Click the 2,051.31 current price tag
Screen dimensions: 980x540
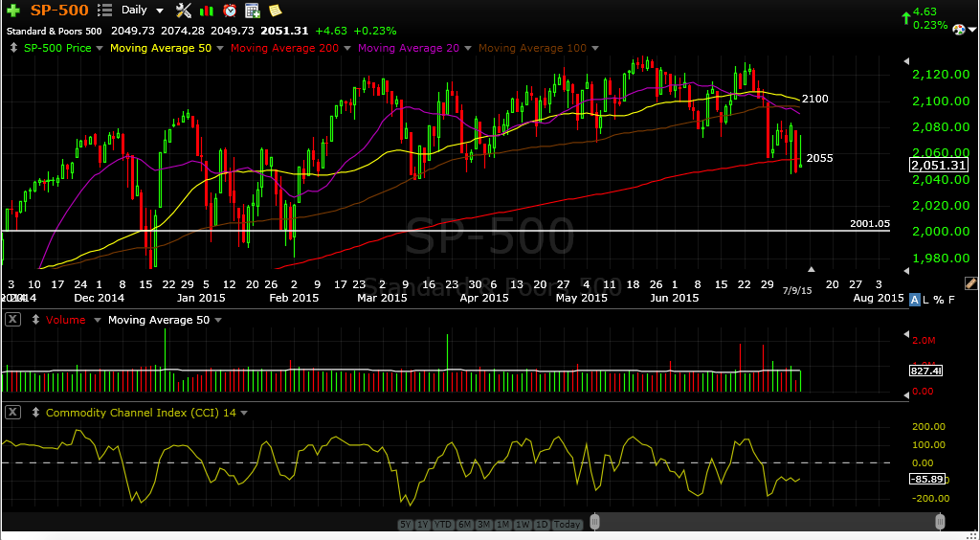(x=940, y=165)
